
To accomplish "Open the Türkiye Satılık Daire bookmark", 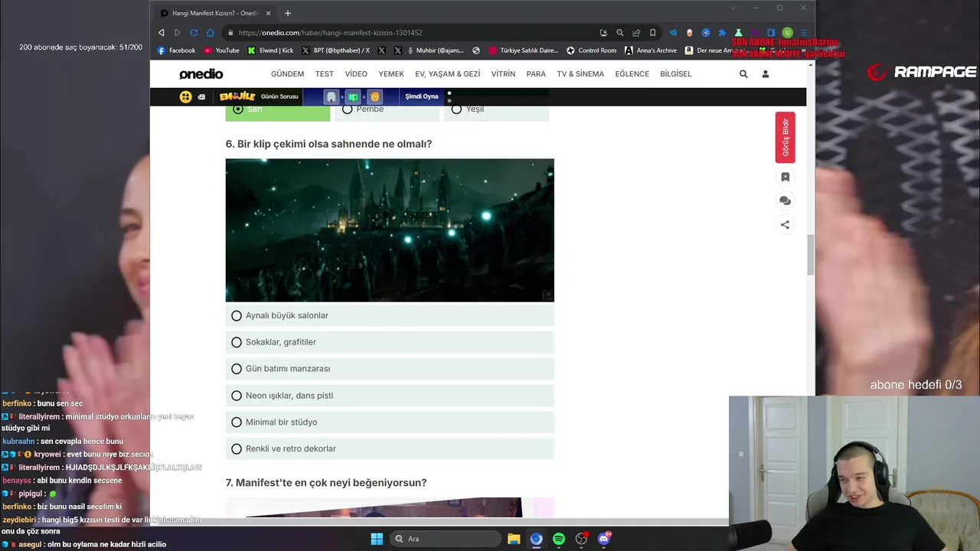I will pos(524,51).
